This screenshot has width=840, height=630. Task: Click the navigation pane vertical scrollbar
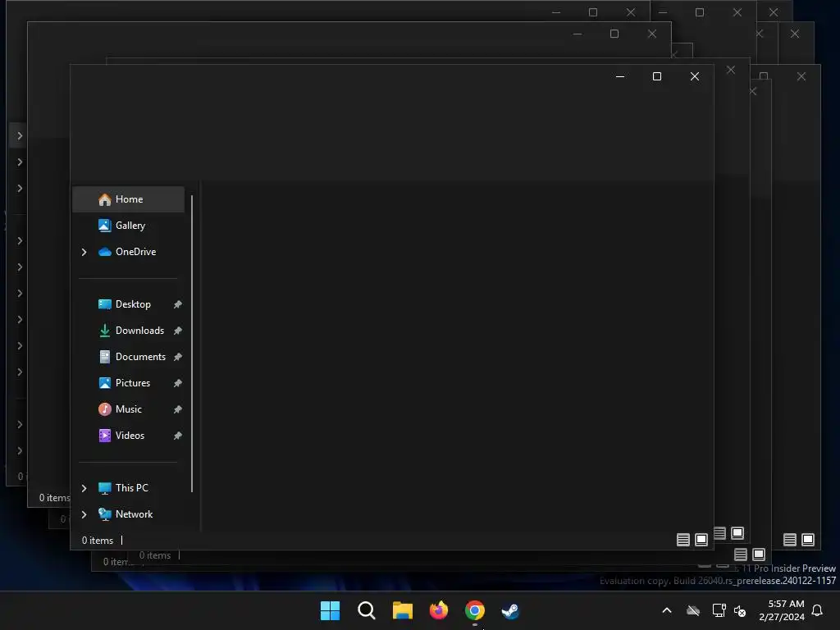click(x=192, y=344)
